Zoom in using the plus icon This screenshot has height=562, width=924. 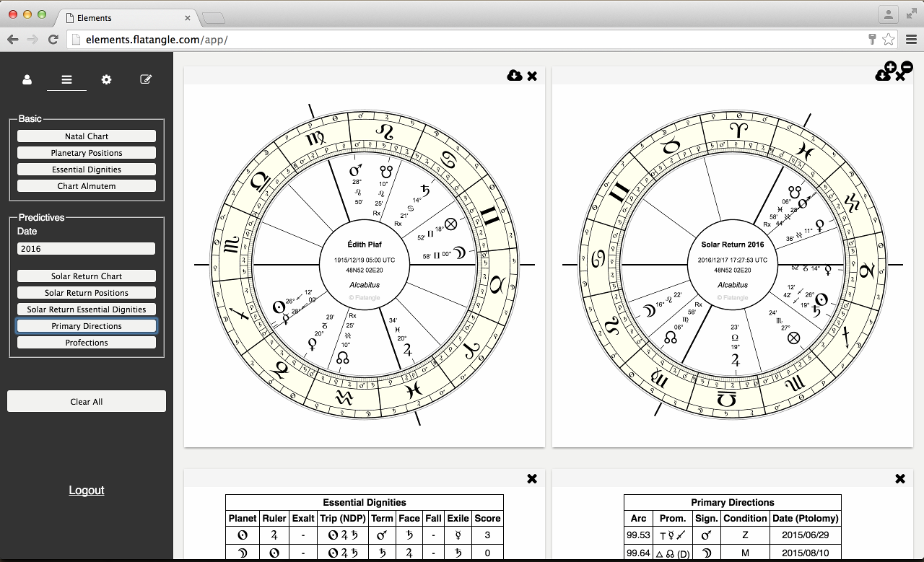pos(890,67)
